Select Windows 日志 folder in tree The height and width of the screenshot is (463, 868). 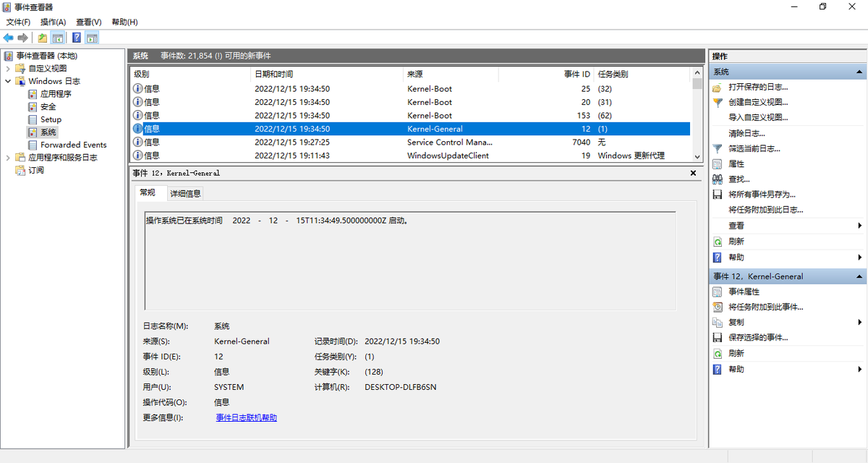click(54, 81)
